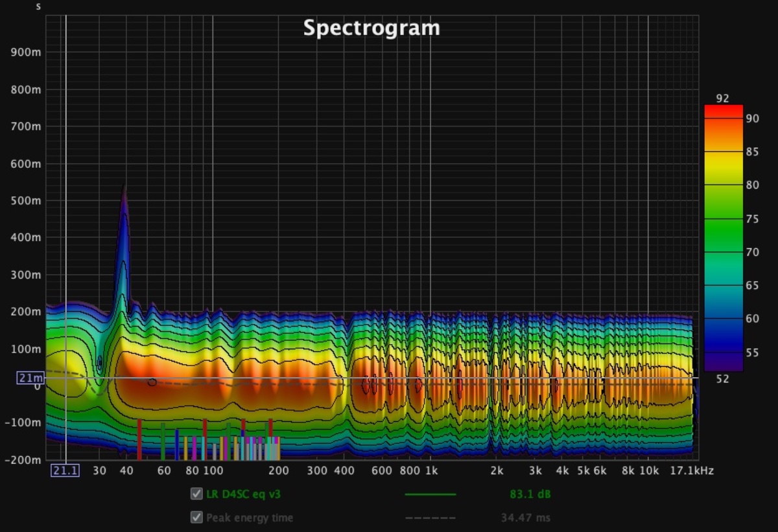The height and width of the screenshot is (532, 778).
Task: Click the tall red bar between 40 and 60 Hz
Action: click(x=139, y=439)
